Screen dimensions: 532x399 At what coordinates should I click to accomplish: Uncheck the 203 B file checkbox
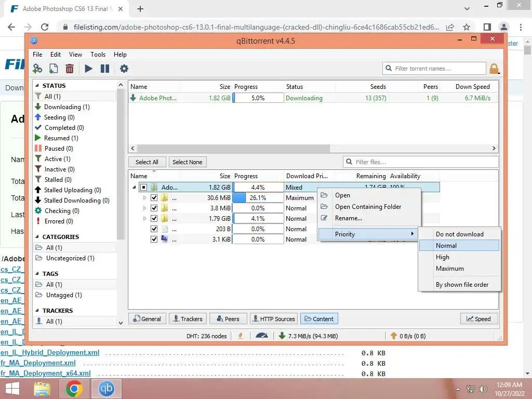click(x=154, y=229)
